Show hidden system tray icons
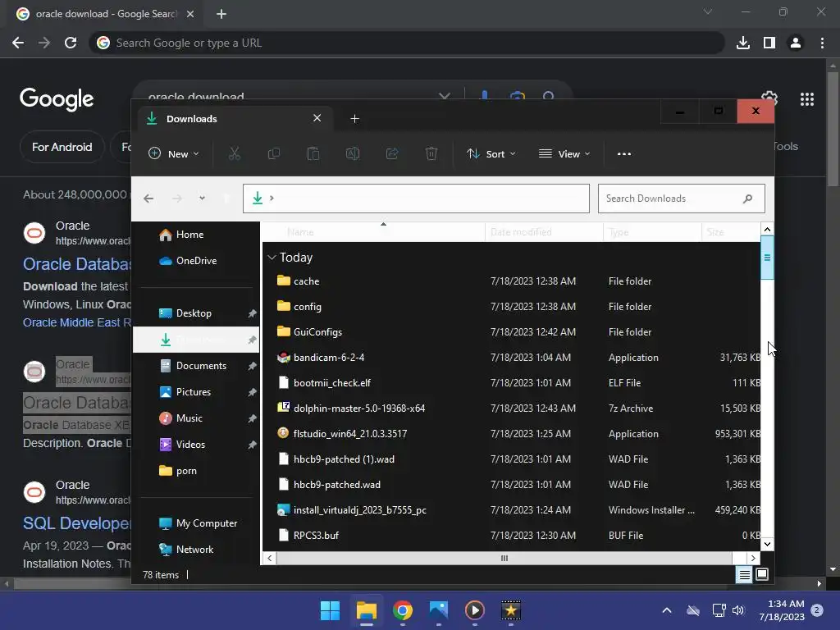 pyautogui.click(x=666, y=610)
